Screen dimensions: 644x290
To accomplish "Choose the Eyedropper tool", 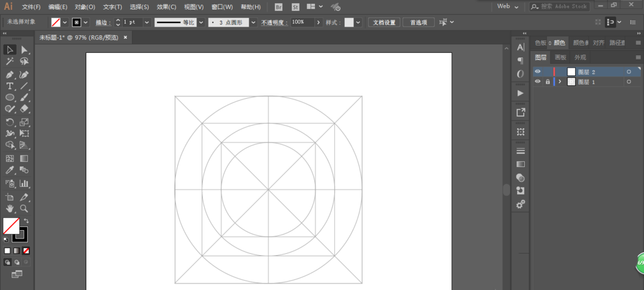I will click(x=10, y=171).
